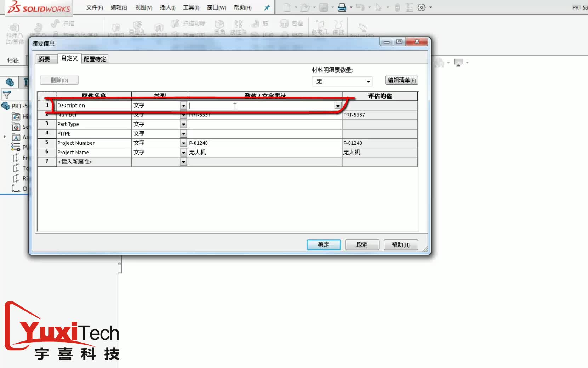This screenshot has width=588, height=368.
Task: Open the 视图(V) menu
Action: coord(144,7)
